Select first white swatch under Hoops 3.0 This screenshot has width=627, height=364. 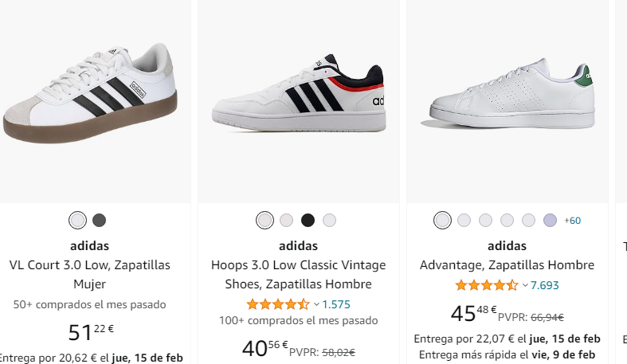coord(265,220)
